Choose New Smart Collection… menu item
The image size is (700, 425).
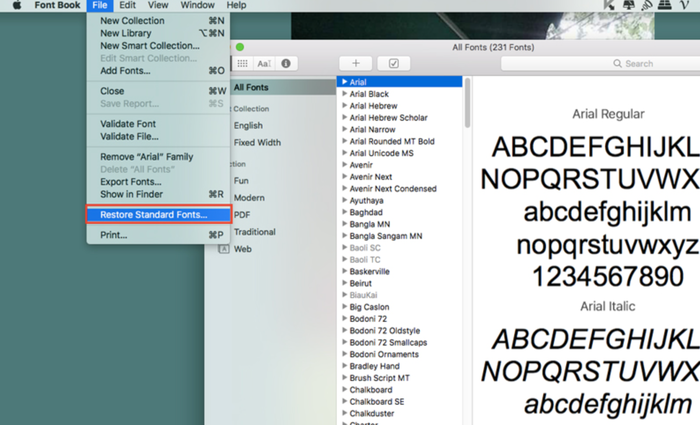(159, 46)
